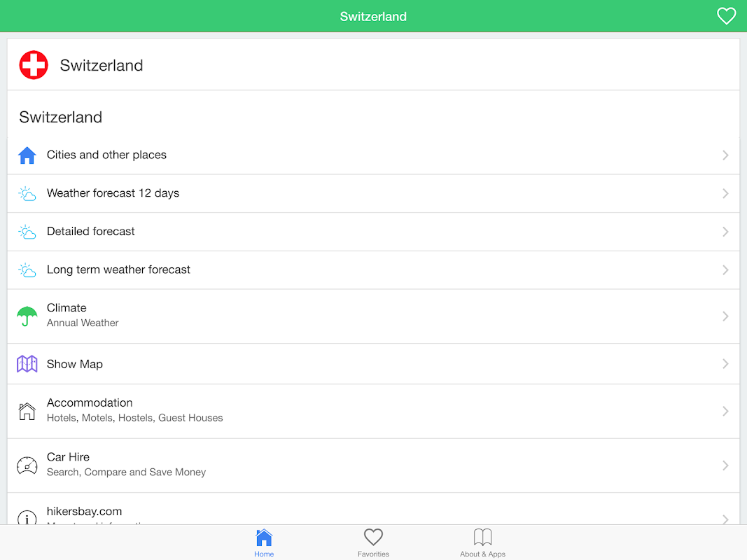Image resolution: width=747 pixels, height=560 pixels.
Task: Open chevron on Detailed forecast row
Action: pos(725,232)
